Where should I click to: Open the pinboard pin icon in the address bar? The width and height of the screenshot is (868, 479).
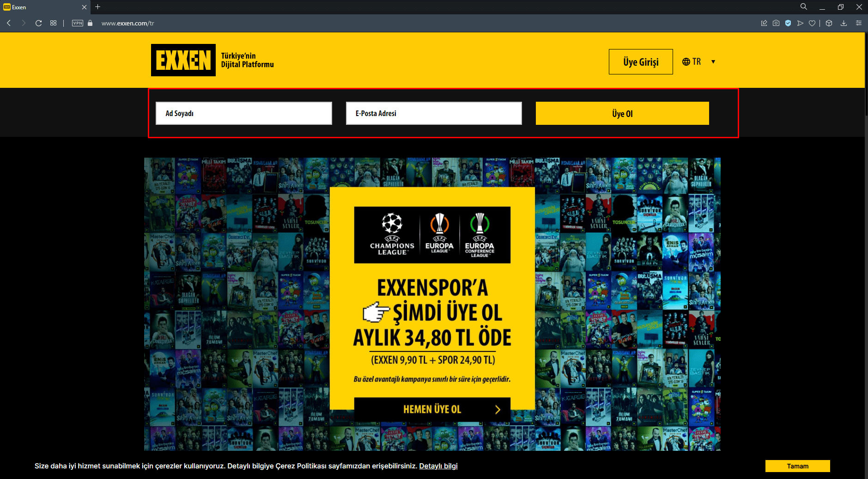pyautogui.click(x=764, y=23)
